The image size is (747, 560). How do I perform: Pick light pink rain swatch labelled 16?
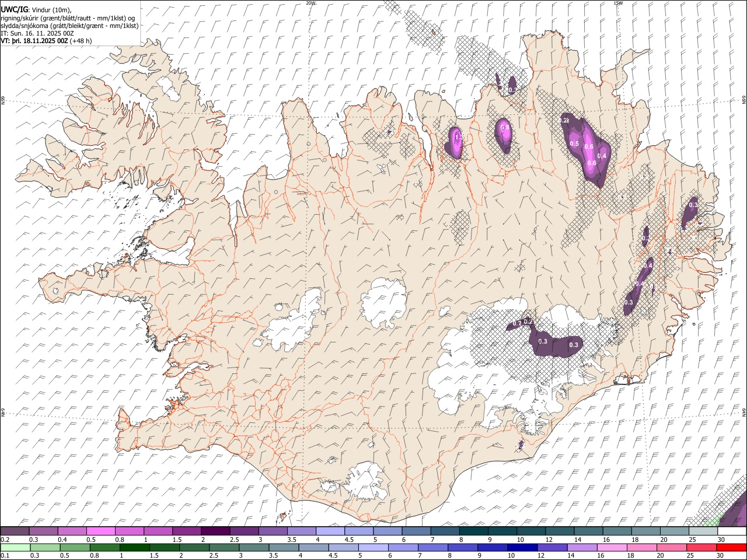(x=613, y=547)
